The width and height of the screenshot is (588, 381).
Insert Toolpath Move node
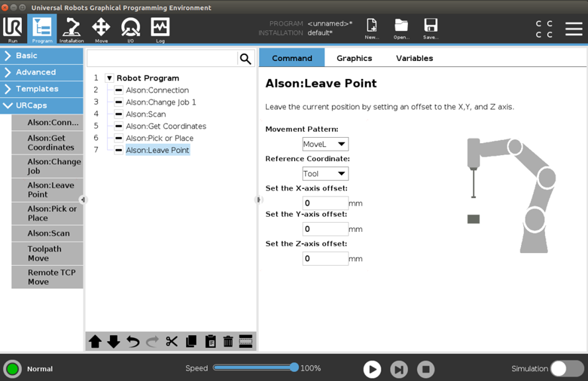(x=47, y=254)
